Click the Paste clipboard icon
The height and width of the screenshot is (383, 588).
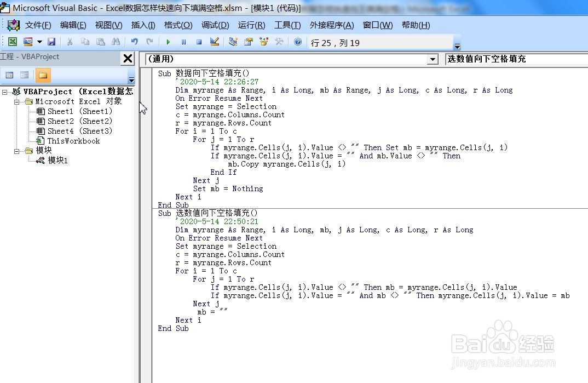click(x=101, y=42)
